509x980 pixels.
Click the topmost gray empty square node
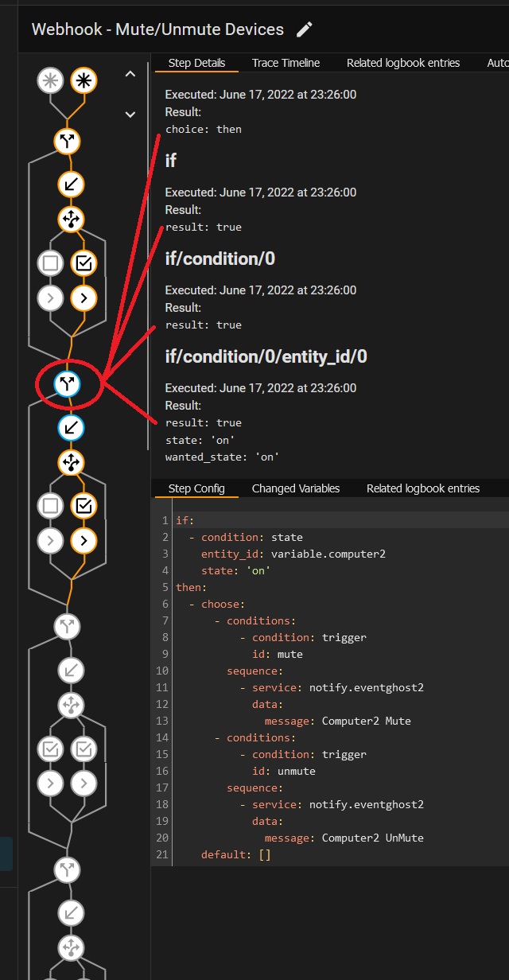tap(51, 262)
